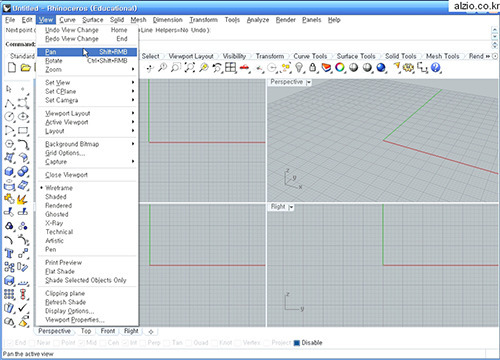Select Shaded display mode in menu
This screenshot has width=500, height=360.
tap(87, 197)
